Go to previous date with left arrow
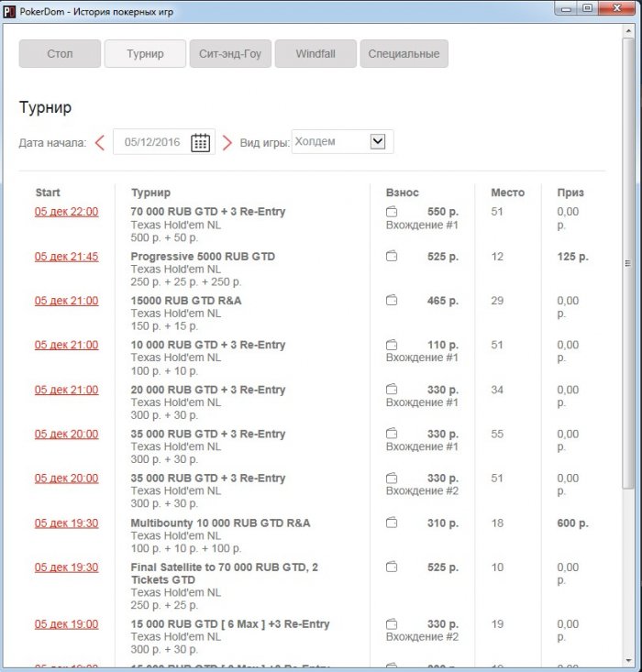 coord(100,143)
